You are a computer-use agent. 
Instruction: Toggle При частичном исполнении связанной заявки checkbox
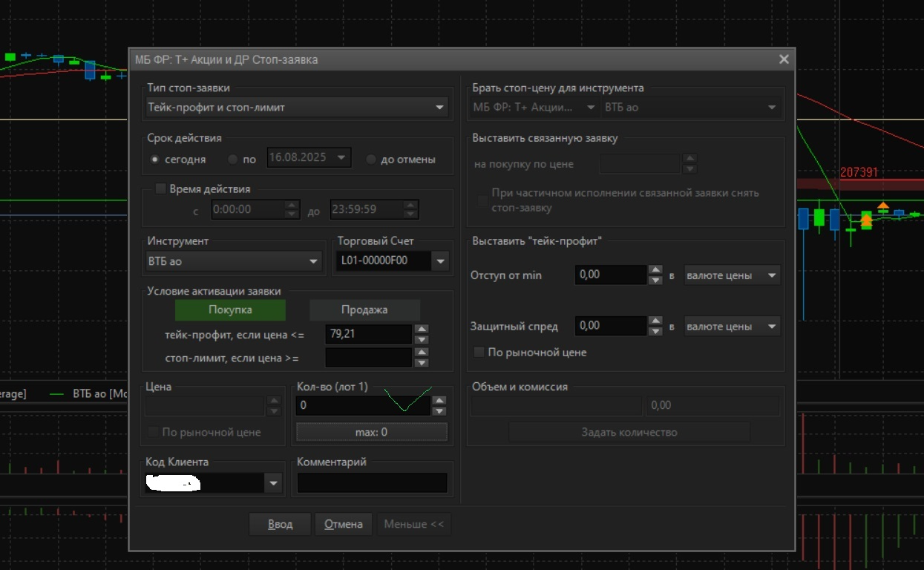(x=482, y=200)
